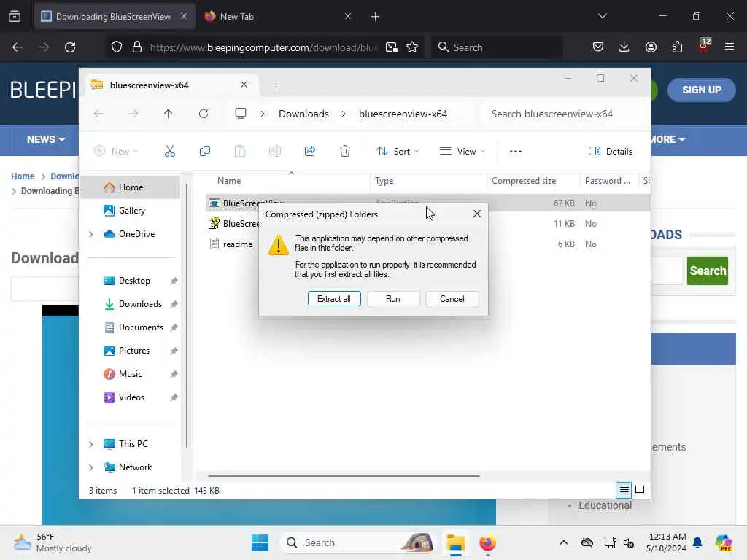Select the readme file
747x560 pixels.
(237, 244)
